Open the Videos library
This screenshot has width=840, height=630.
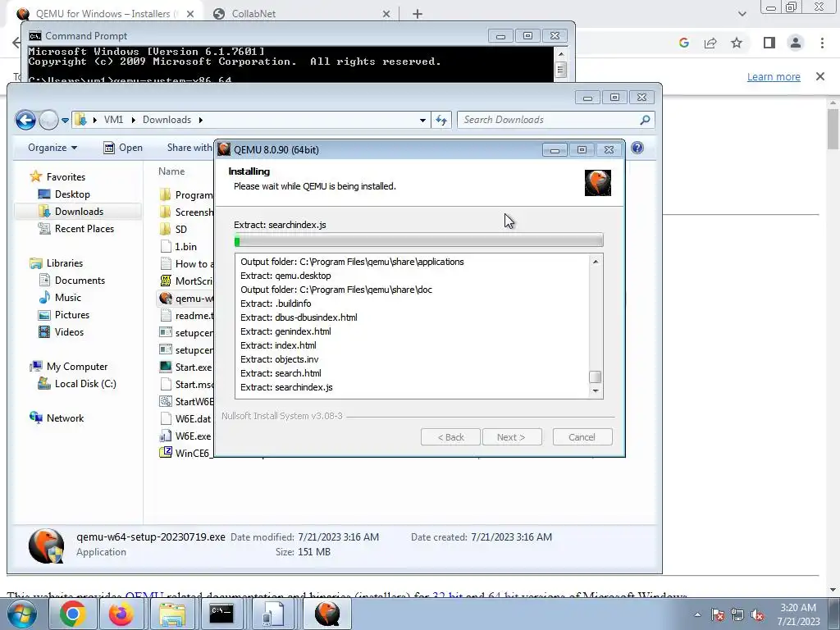click(x=61, y=332)
